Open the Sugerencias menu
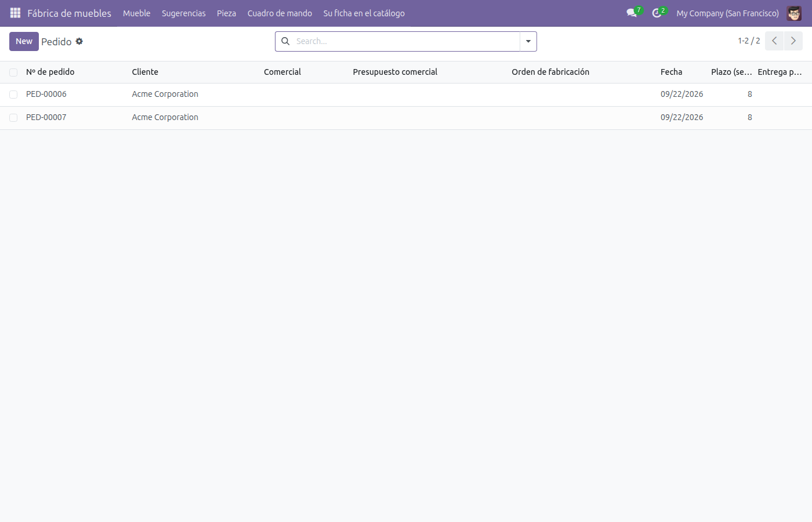Viewport: 812px width, 522px height. click(x=184, y=13)
